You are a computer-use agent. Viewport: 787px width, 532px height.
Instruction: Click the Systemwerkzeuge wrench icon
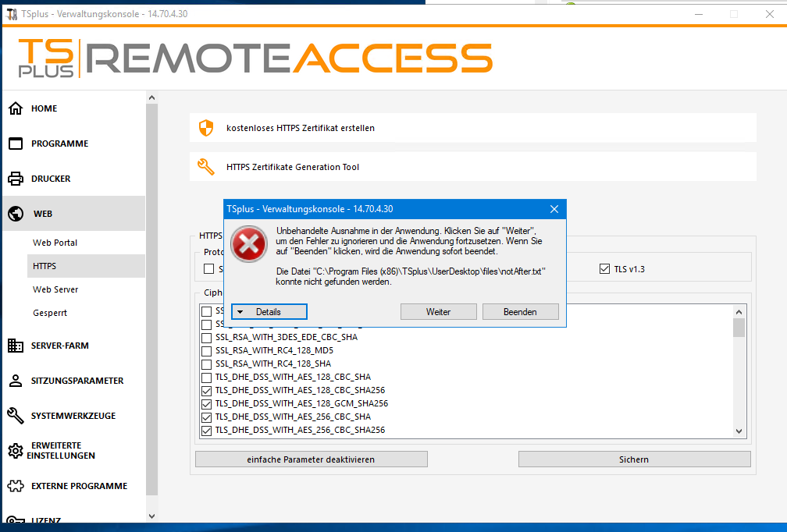pyautogui.click(x=15, y=416)
